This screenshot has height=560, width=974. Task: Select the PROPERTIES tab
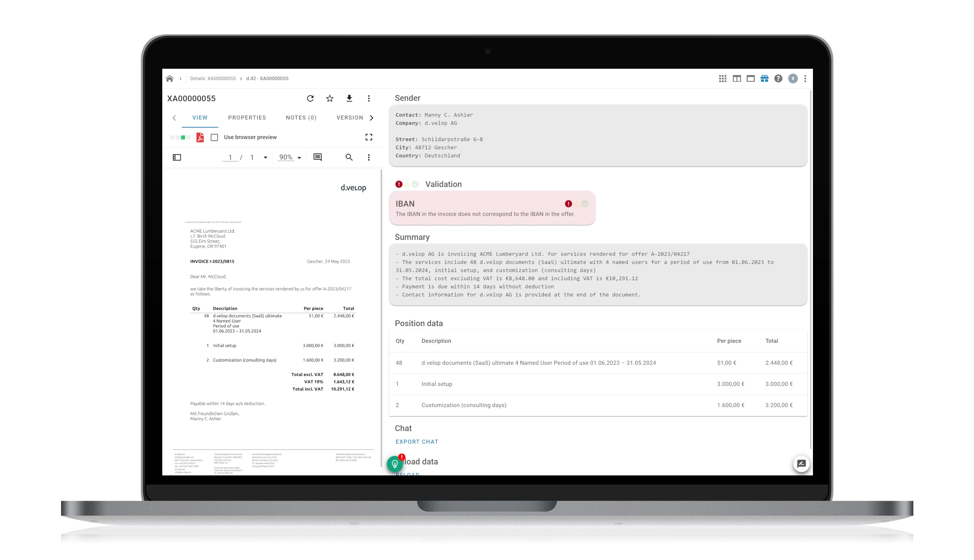point(247,117)
